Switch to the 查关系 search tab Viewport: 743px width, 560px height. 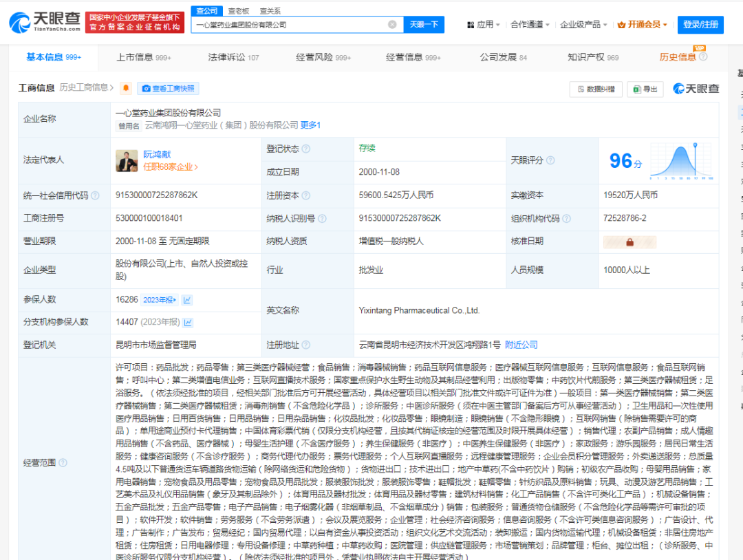tap(270, 11)
